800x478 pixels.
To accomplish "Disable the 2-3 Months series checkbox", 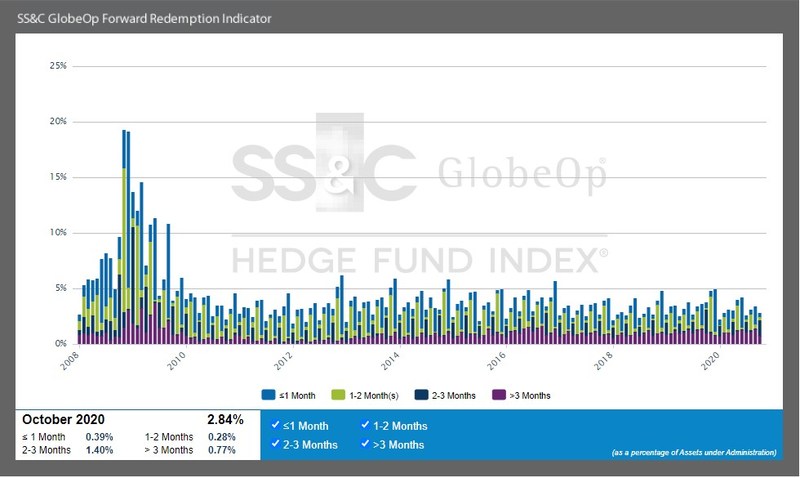I will tap(276, 443).
